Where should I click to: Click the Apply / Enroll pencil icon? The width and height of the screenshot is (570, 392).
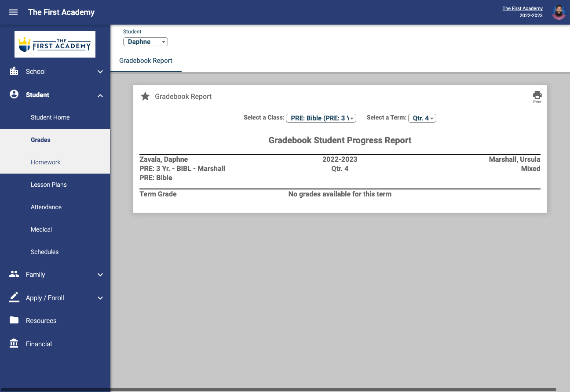(14, 298)
